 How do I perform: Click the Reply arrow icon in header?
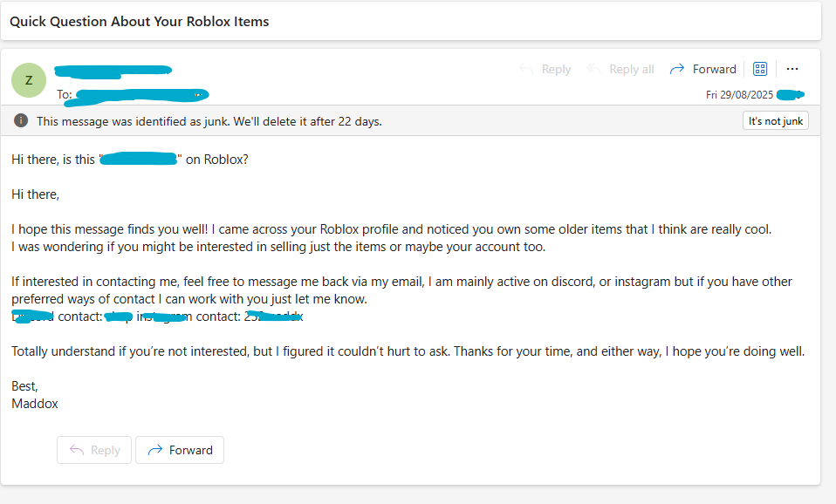pos(526,69)
